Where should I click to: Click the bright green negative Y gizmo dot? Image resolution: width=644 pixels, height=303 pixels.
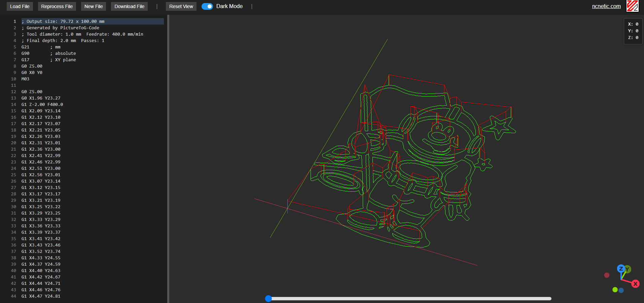[615, 290]
